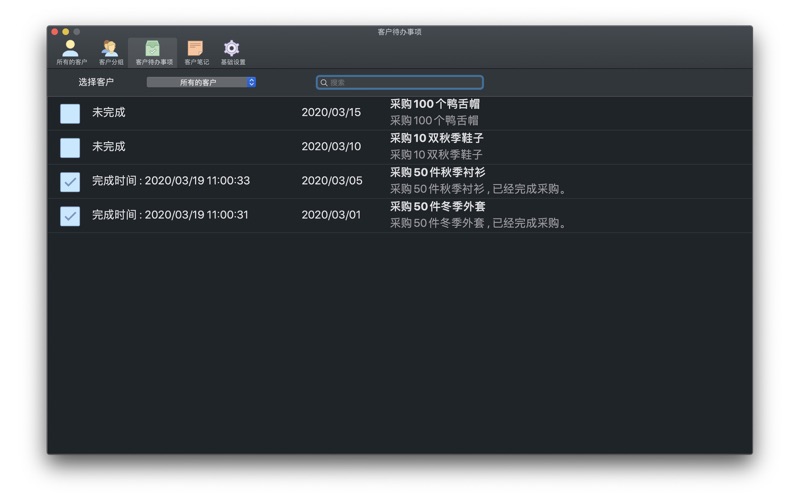Focus the 搜索 search field

(x=399, y=82)
